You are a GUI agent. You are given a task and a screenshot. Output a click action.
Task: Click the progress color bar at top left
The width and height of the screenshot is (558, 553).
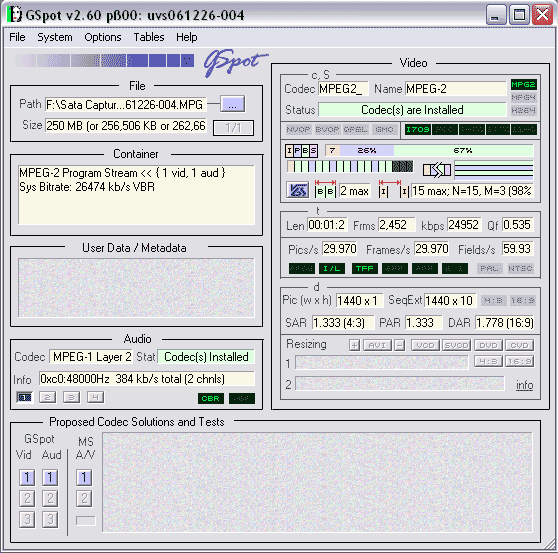click(104, 60)
